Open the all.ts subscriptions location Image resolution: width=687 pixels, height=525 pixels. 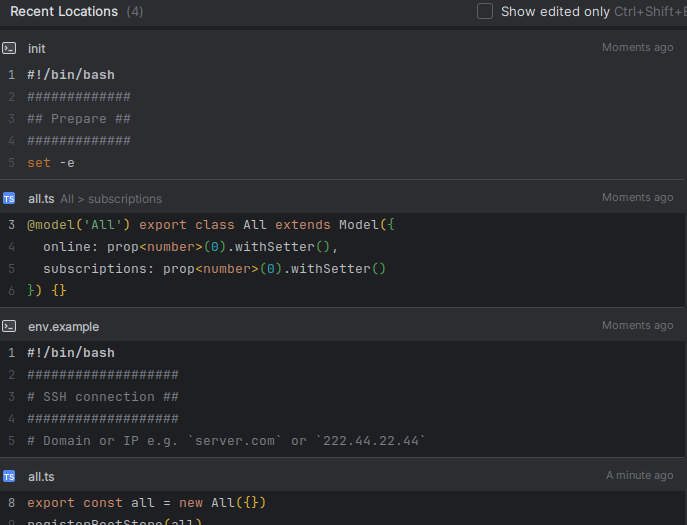(x=41, y=198)
